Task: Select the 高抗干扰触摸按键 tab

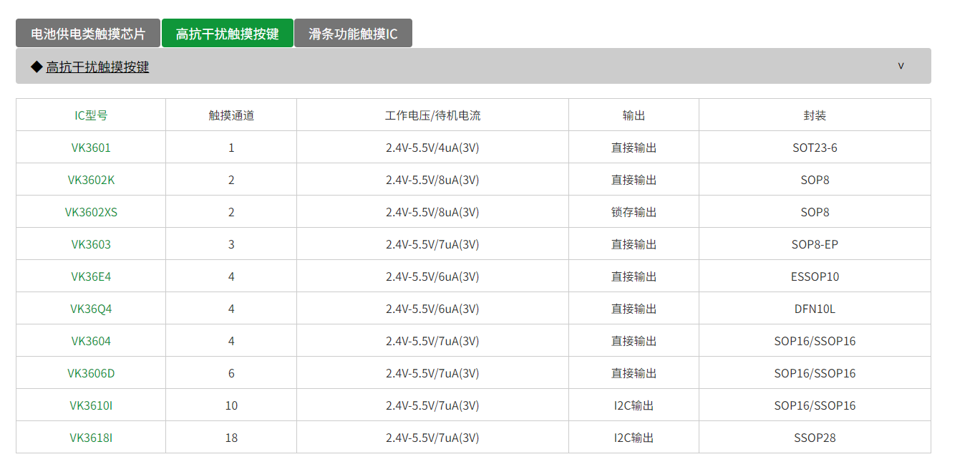Action: [227, 34]
